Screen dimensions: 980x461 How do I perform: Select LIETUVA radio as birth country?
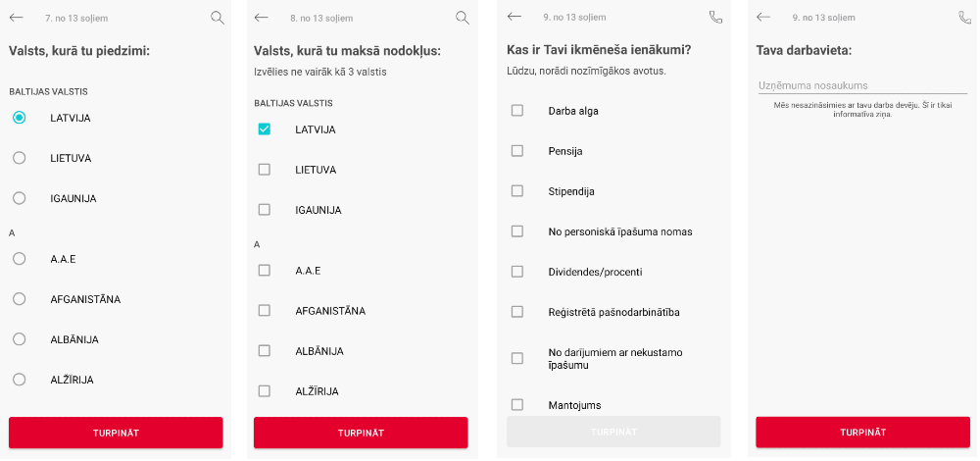(x=20, y=158)
